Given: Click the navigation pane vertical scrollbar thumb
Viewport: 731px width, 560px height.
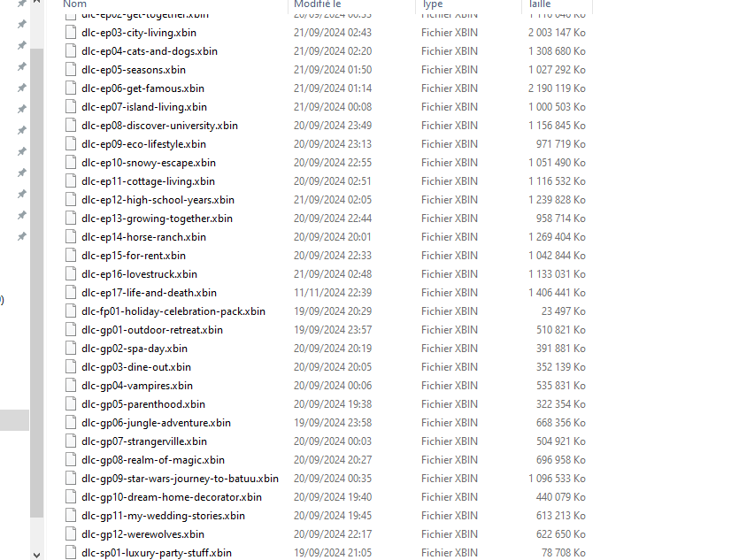Looking at the screenshot, I should [x=36, y=283].
